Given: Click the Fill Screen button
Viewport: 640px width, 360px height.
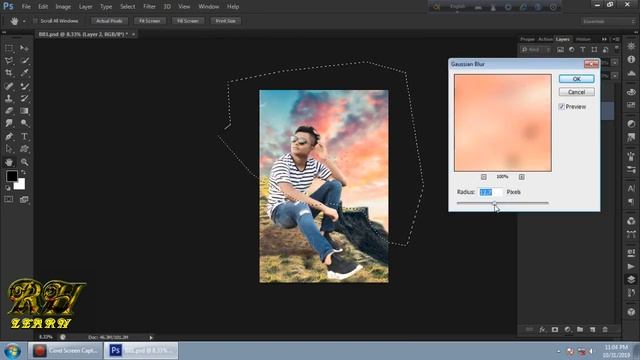Looking at the screenshot, I should pos(188,21).
